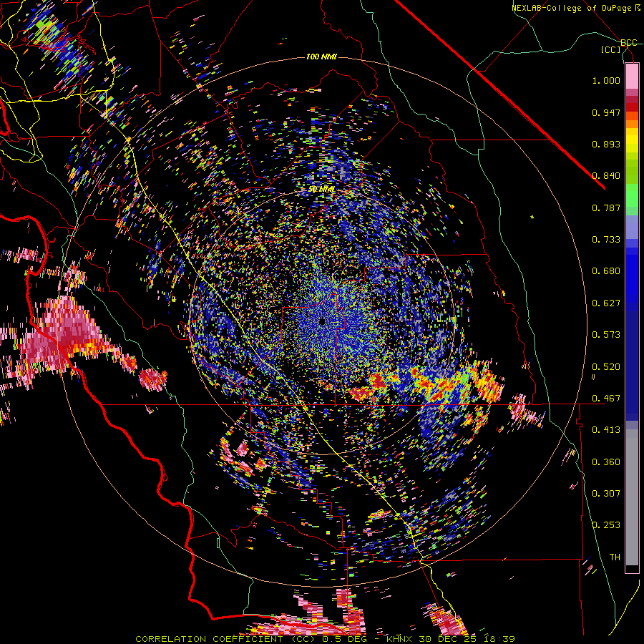Select the 0.360 legend value
Viewport: 644px width, 644px height.
tap(606, 462)
